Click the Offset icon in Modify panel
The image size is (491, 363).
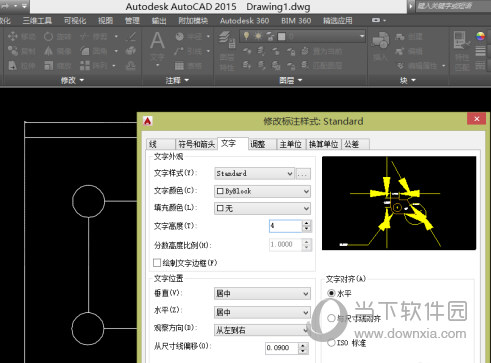point(131,66)
